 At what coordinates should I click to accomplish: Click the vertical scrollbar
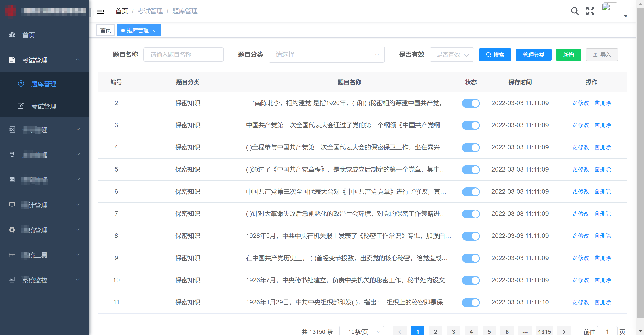(640, 163)
